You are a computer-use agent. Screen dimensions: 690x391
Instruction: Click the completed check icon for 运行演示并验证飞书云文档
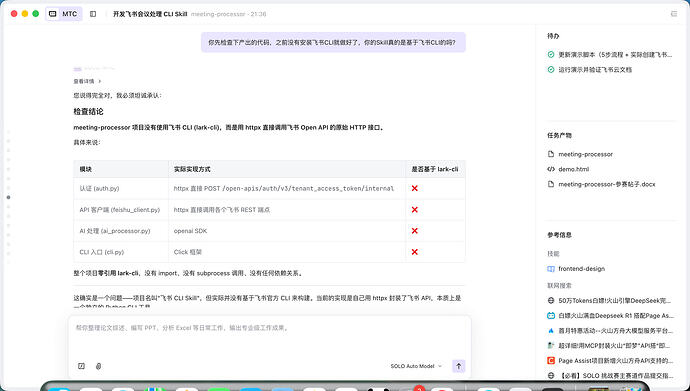(551, 69)
